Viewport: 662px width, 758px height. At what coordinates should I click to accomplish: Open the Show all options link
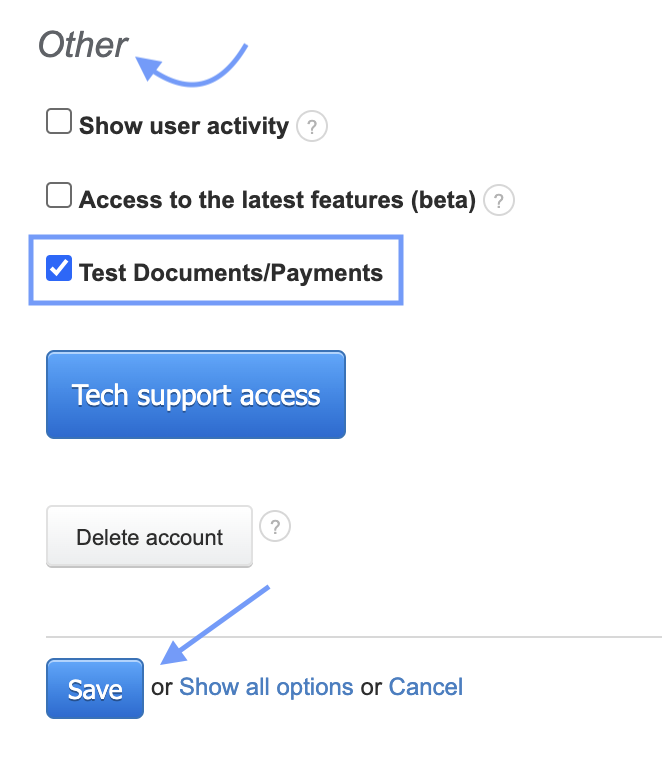266,687
